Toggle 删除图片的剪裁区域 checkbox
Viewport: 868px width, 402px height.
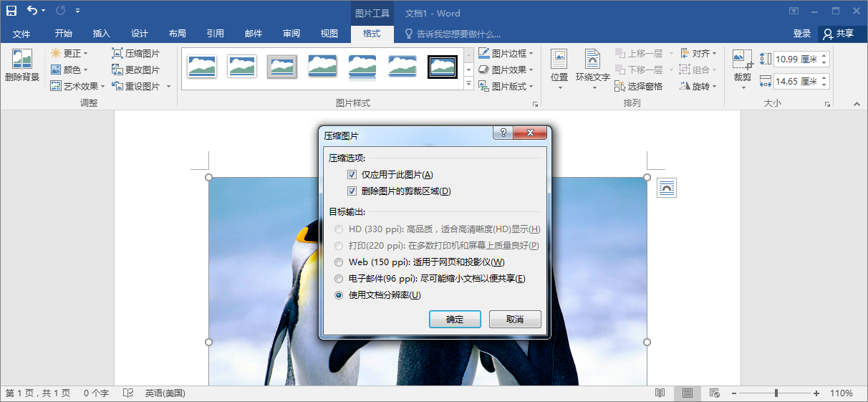tap(352, 191)
